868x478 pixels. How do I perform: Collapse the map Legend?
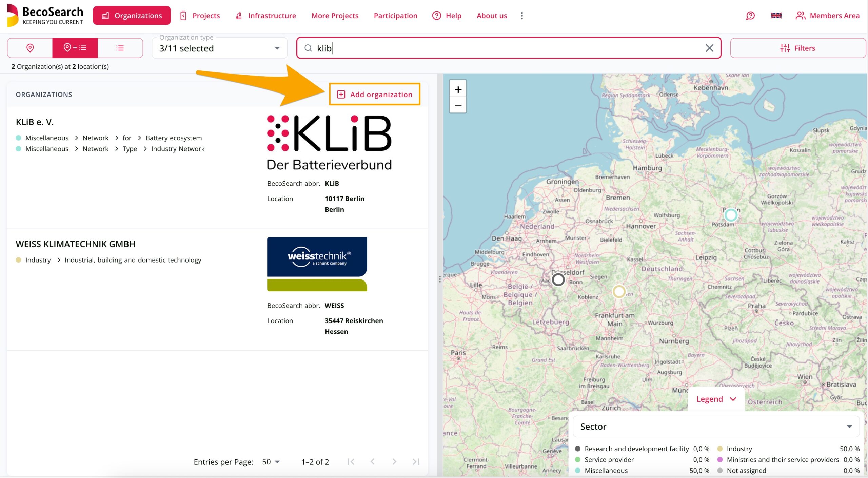pos(716,399)
